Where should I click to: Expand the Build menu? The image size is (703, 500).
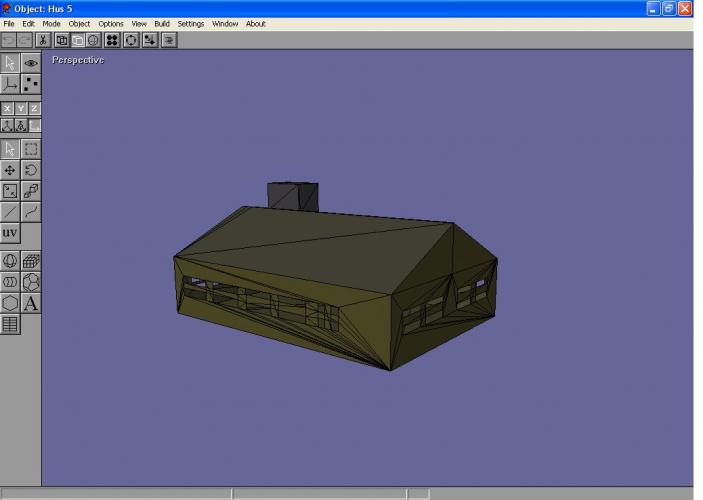pos(161,24)
